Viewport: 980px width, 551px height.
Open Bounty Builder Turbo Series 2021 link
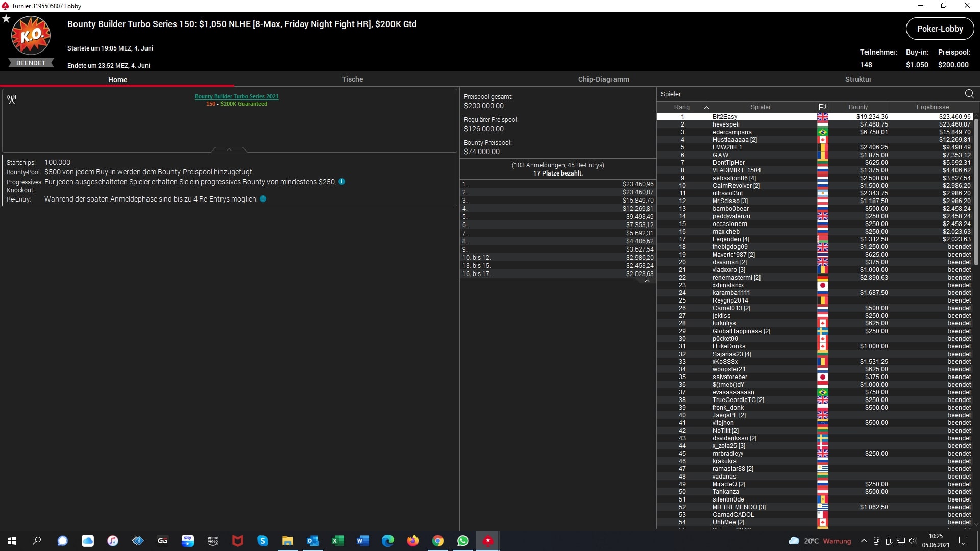tap(236, 96)
